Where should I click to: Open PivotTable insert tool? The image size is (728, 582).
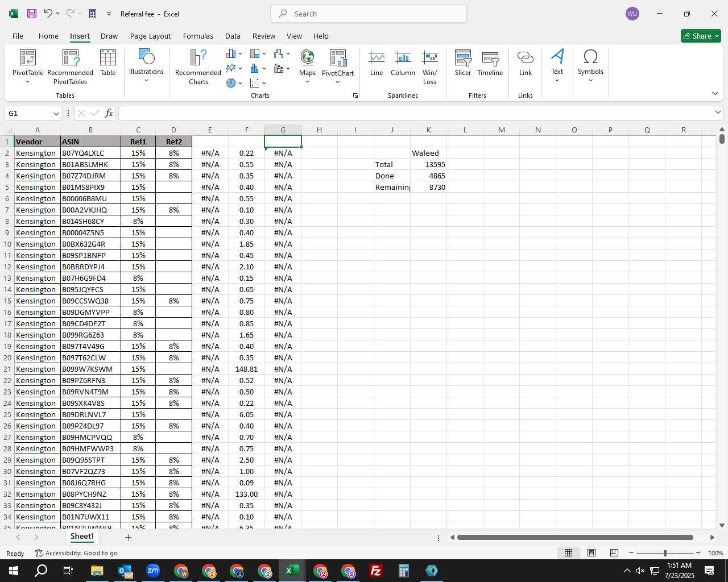[x=28, y=66]
